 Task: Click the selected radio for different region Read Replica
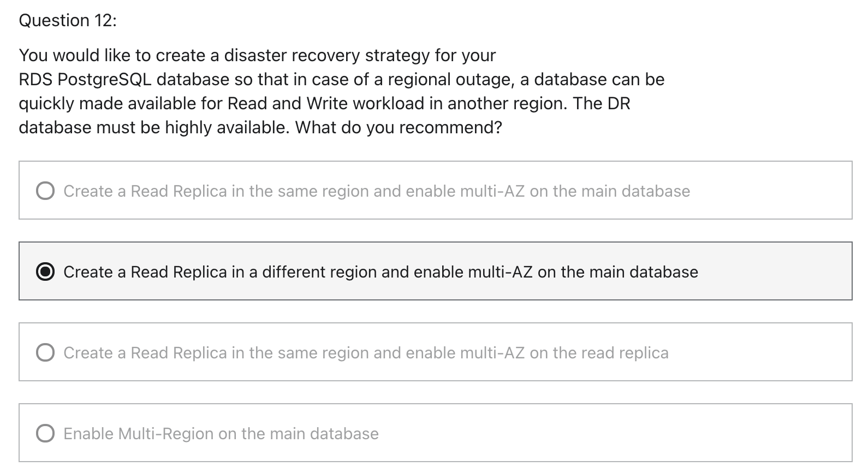45,272
